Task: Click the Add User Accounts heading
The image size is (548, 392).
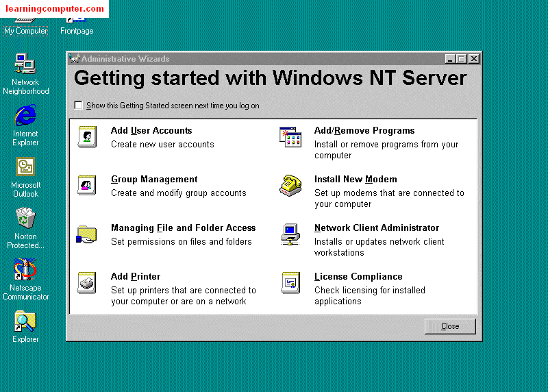Action: point(151,130)
